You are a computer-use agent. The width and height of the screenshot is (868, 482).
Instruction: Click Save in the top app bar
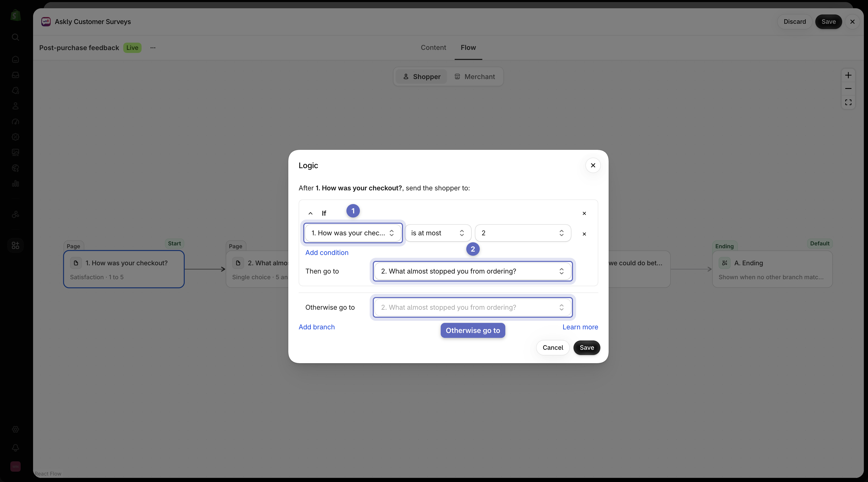tap(828, 21)
